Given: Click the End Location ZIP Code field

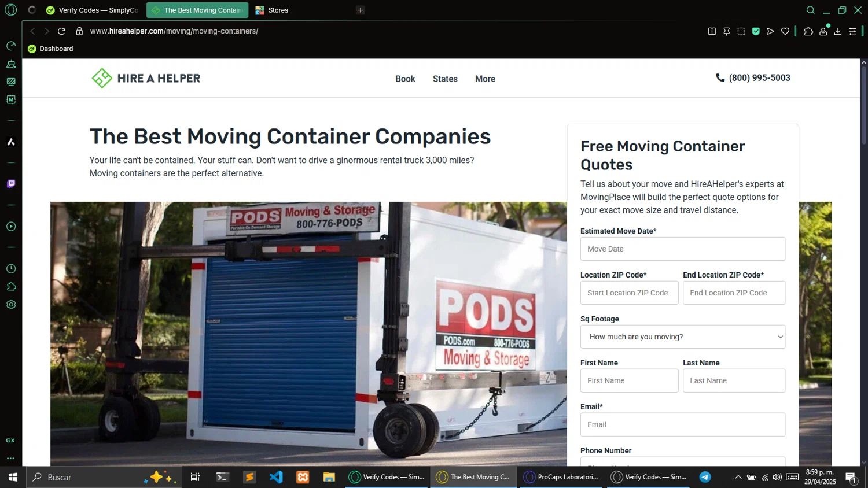Looking at the screenshot, I should tap(734, 293).
